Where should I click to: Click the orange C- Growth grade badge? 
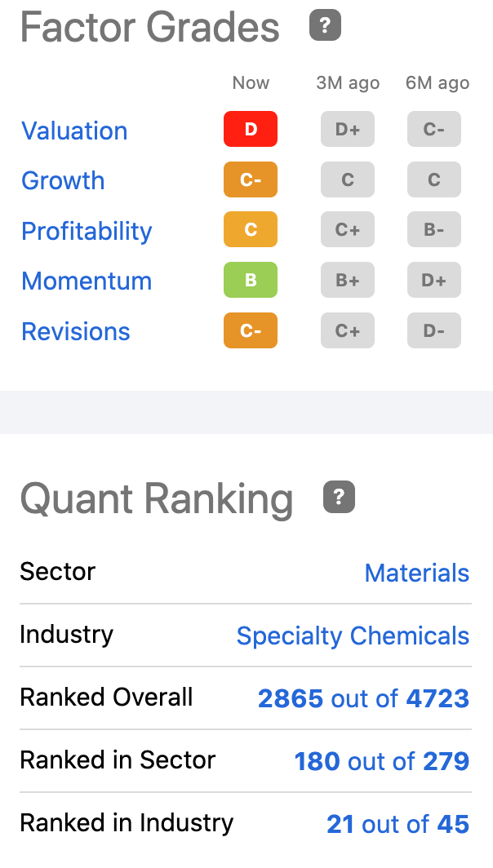[250, 179]
